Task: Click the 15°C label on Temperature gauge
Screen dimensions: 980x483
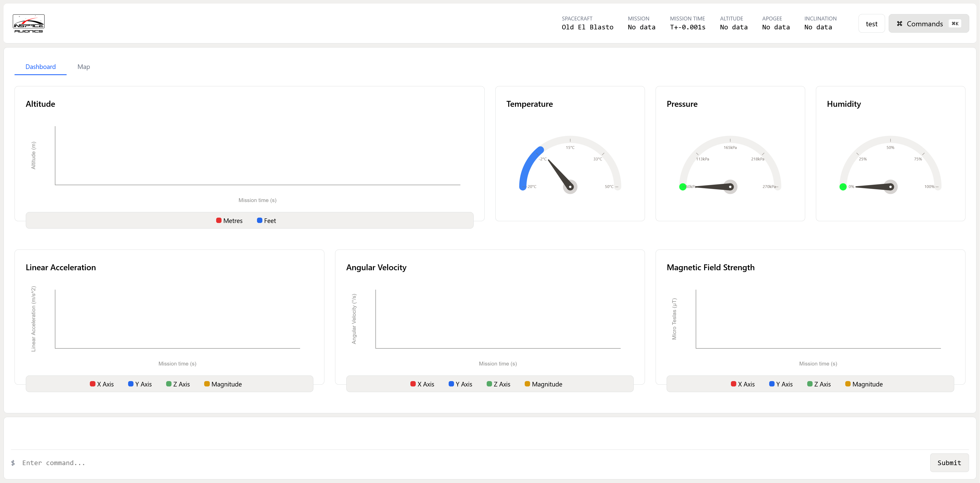Action: [570, 148]
